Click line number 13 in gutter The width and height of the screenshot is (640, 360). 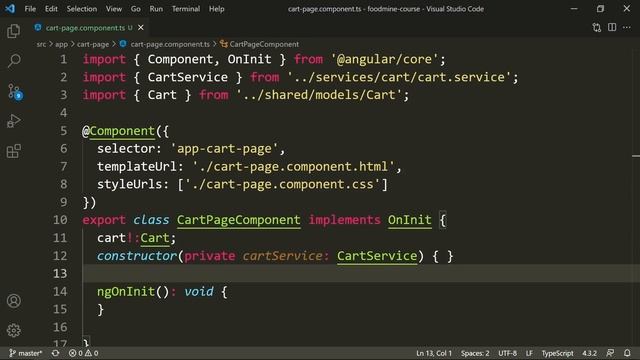click(60, 273)
